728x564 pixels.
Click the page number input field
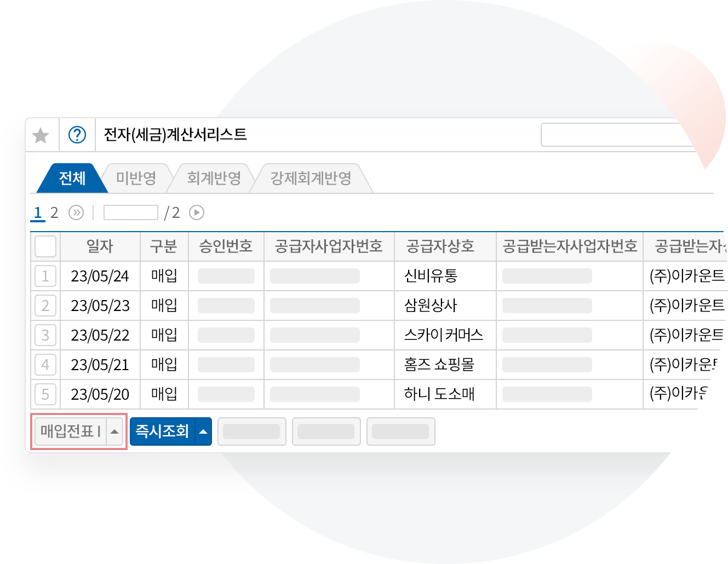[x=131, y=212]
